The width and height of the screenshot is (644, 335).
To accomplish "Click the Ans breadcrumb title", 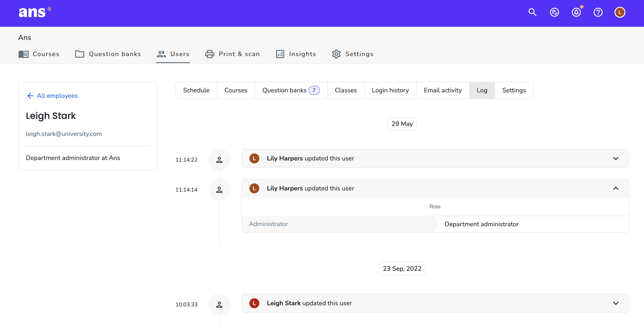I will tap(25, 37).
